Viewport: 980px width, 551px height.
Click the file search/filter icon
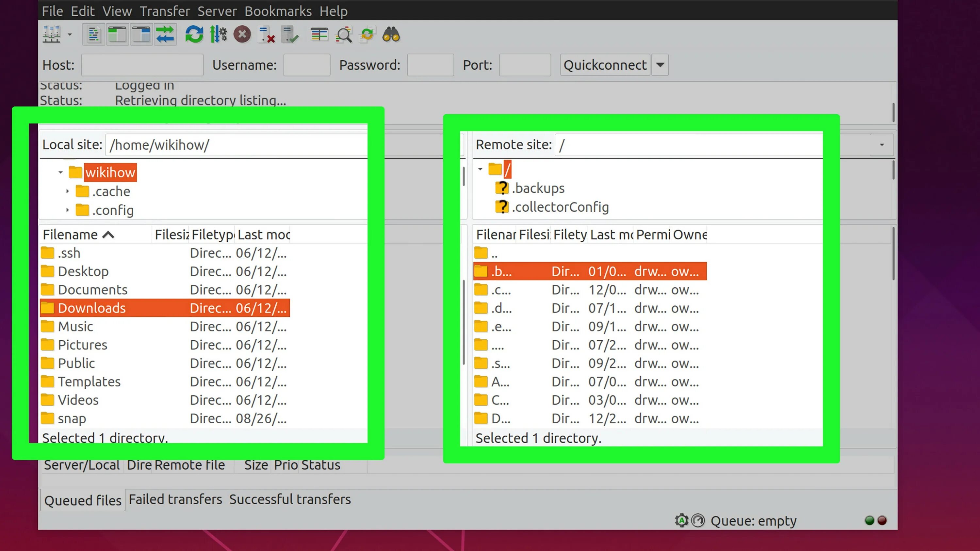coord(343,35)
